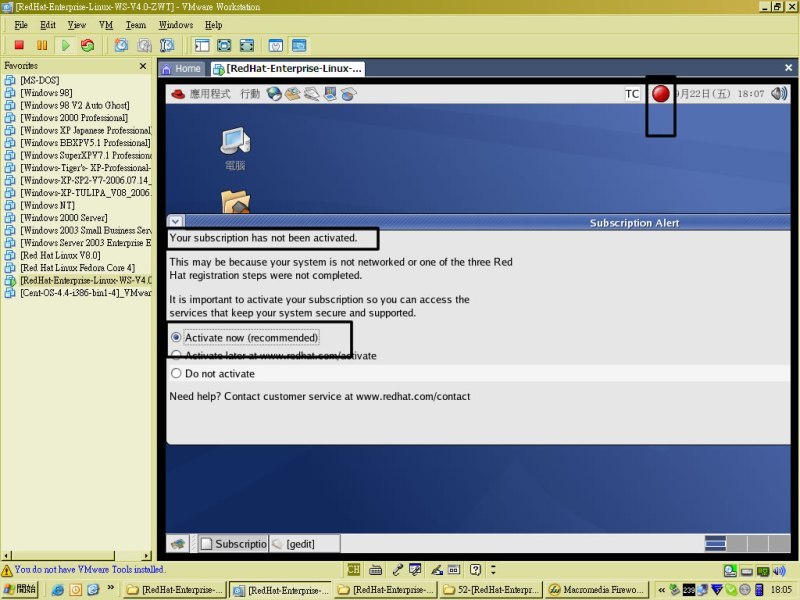Open the View menu
The width and height of the screenshot is (800, 600).
[x=77, y=25]
